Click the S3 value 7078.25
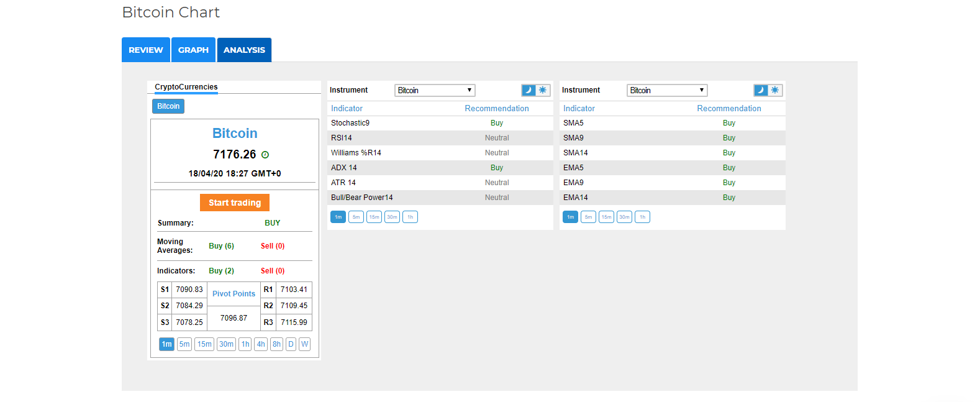 tap(189, 322)
